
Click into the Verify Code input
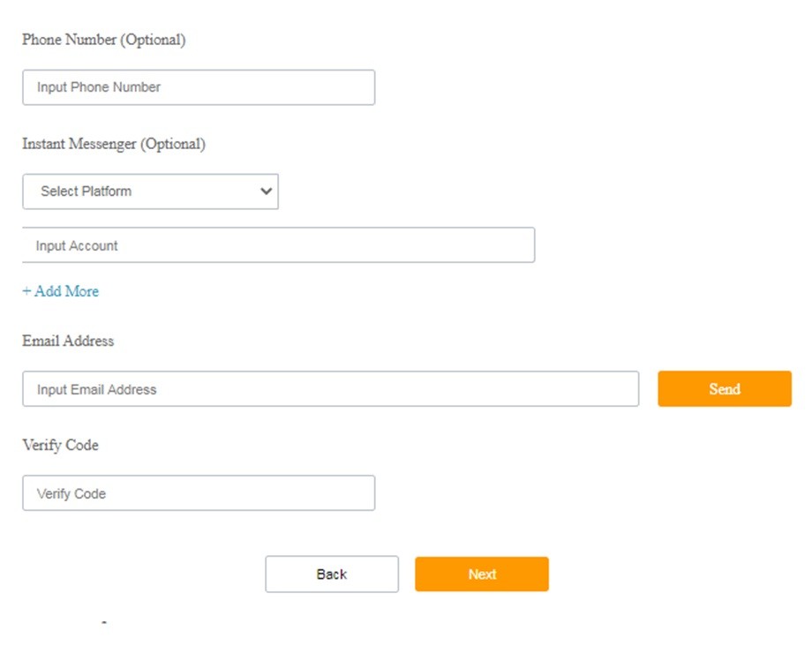click(x=199, y=493)
